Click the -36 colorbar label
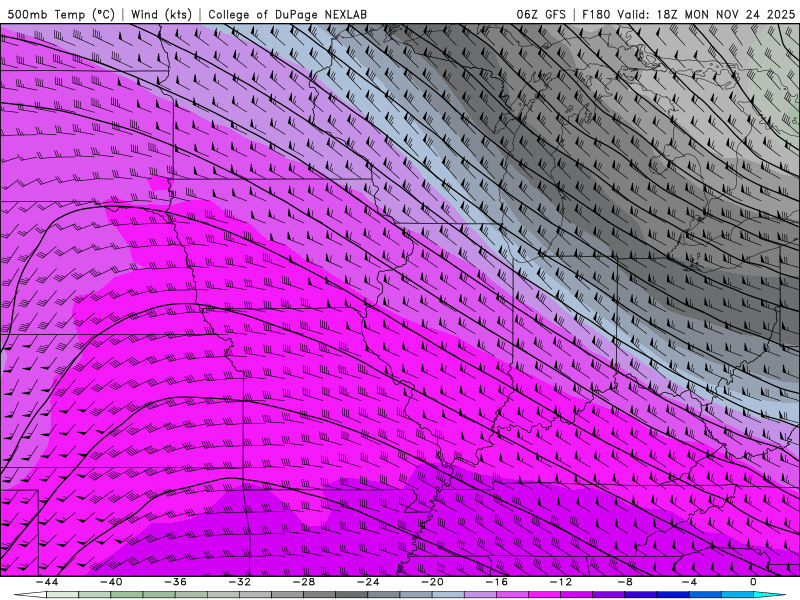800x600 pixels. (175, 582)
